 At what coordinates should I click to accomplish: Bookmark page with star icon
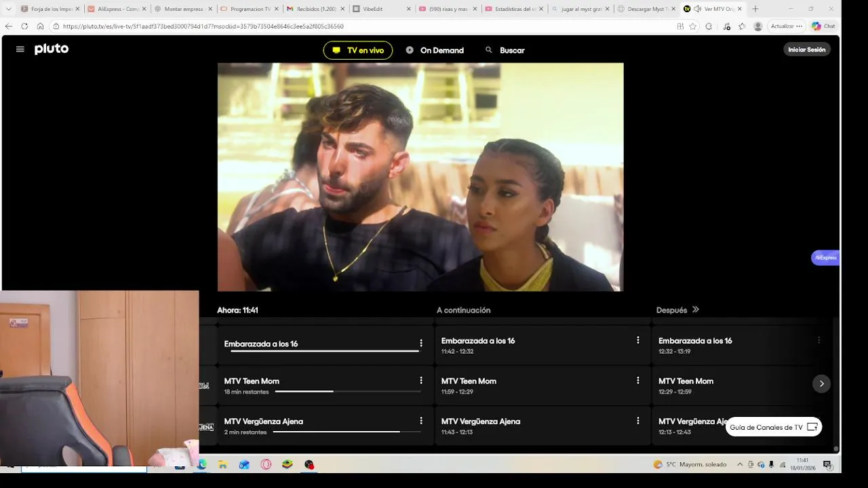coord(692,26)
